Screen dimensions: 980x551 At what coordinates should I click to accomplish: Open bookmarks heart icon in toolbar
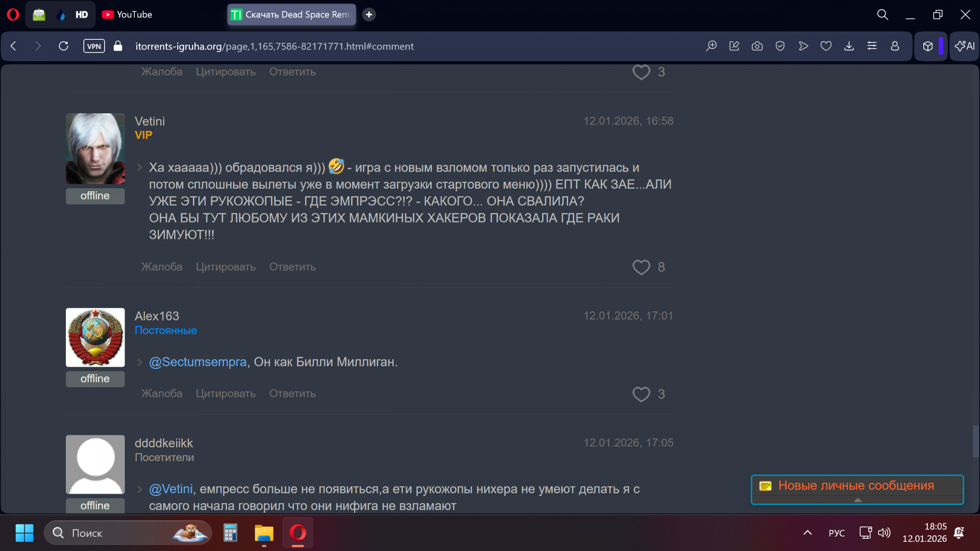[x=826, y=46]
